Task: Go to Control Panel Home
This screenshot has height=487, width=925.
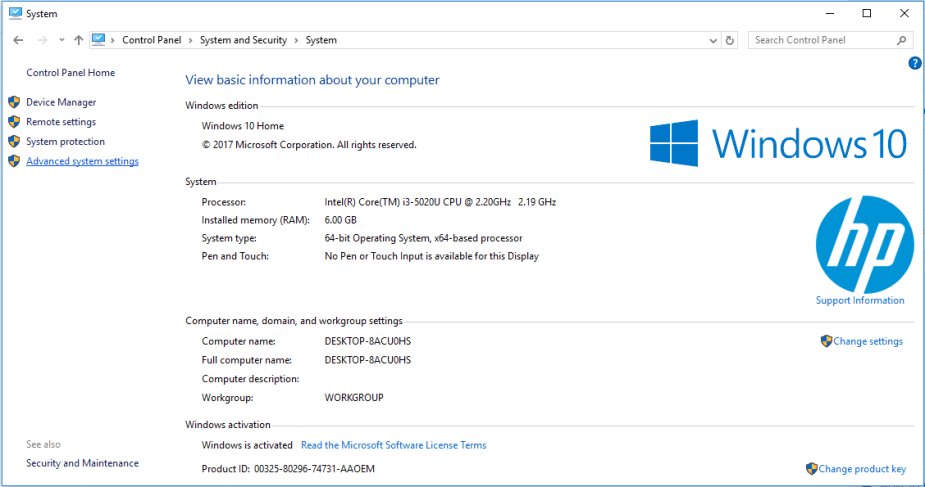Action: pyautogui.click(x=70, y=73)
